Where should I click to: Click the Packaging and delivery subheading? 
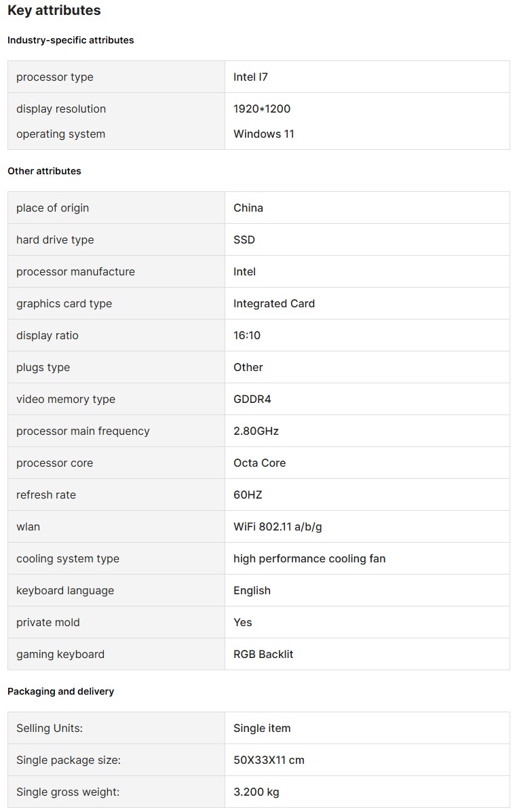60,691
